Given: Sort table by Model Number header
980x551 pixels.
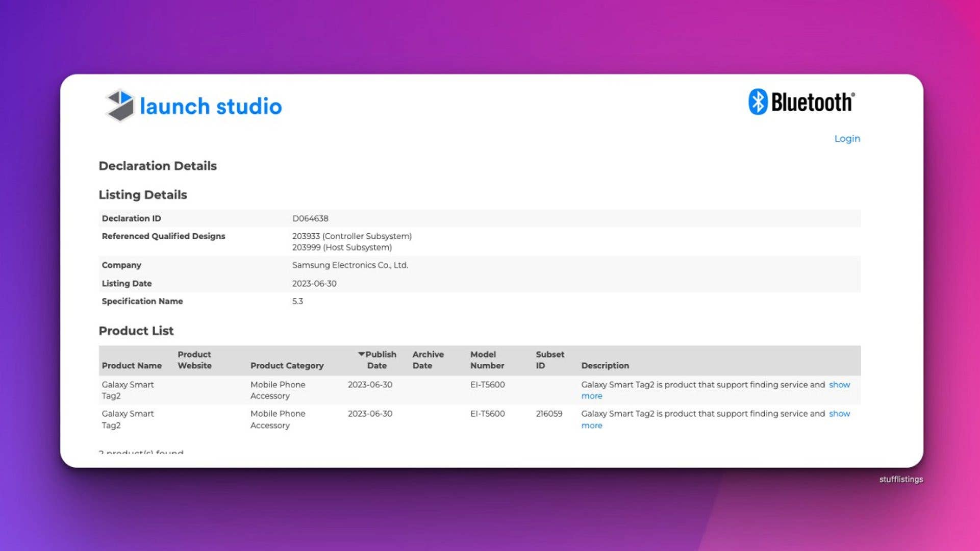Looking at the screenshot, I should [487, 360].
